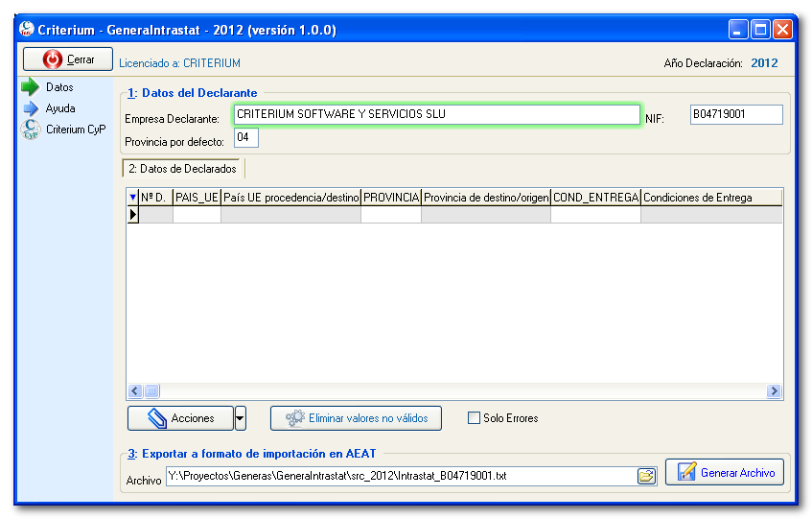Expand the Acciones dropdown arrow
This screenshot has width=812, height=519.
(x=241, y=418)
